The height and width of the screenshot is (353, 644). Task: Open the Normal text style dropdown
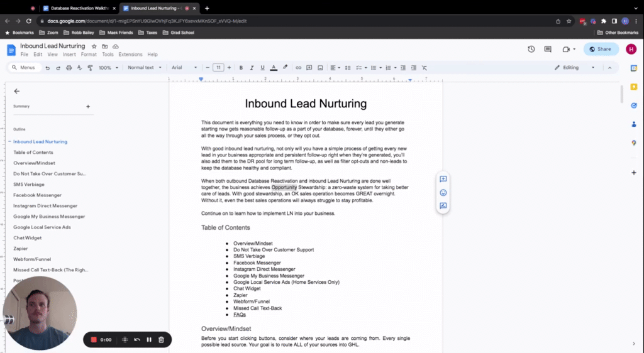pos(145,68)
